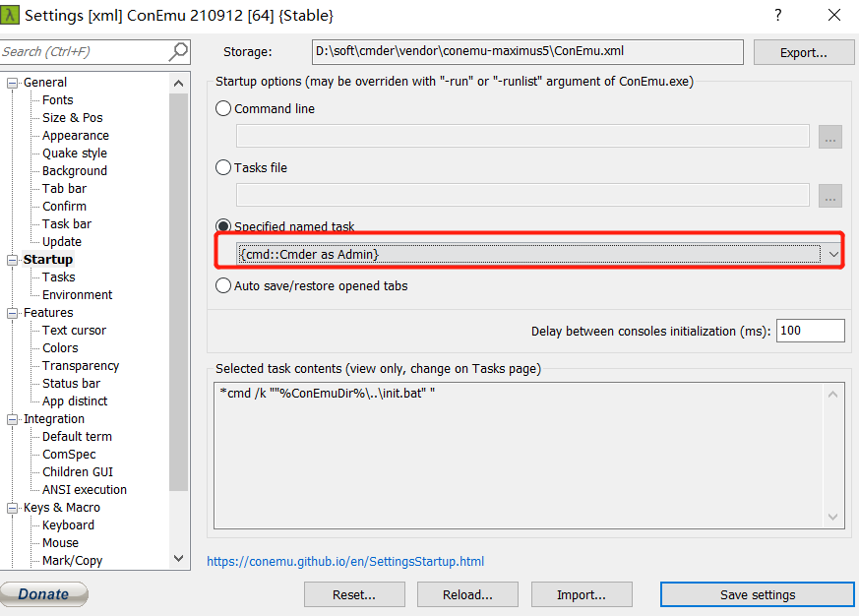The width and height of the screenshot is (859, 616).
Task: Select App distinct page
Action: tap(75, 401)
